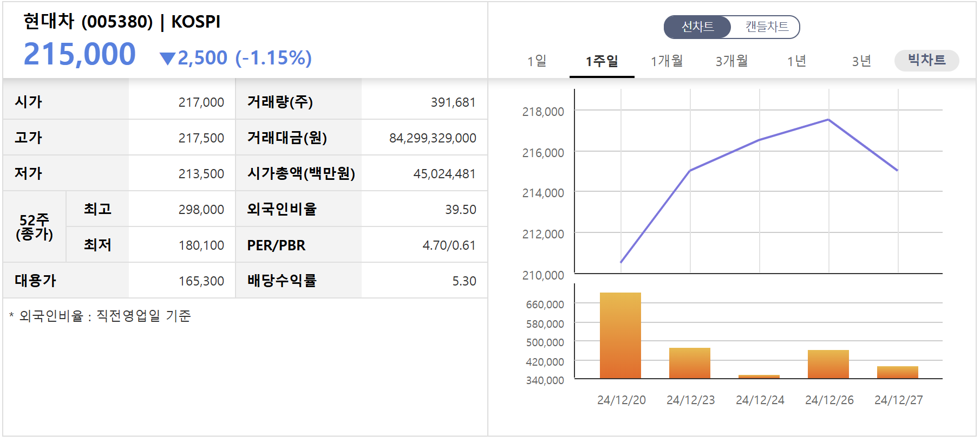Click the 시가총액(백만원) label
Viewport: 980px width, 441px height.
(x=301, y=173)
